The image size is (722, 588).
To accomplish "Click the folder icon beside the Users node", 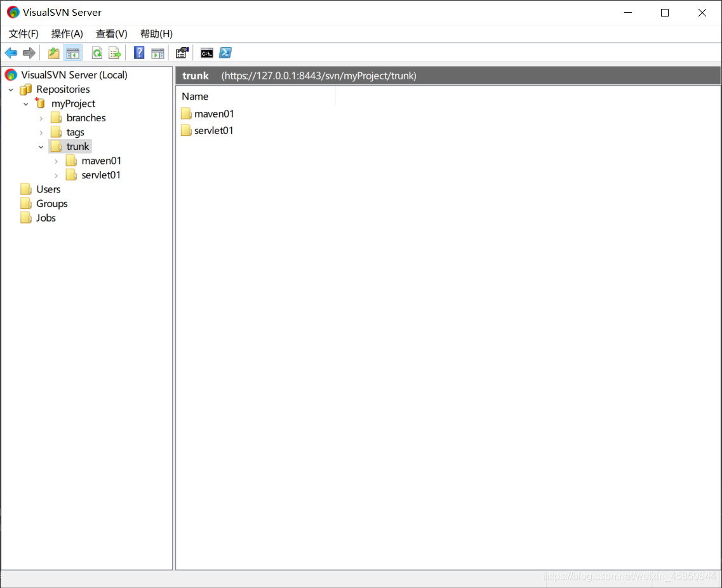I will [26, 189].
